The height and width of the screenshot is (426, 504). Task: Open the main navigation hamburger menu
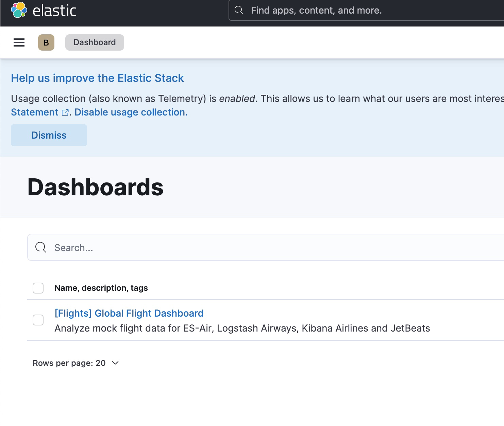19,42
